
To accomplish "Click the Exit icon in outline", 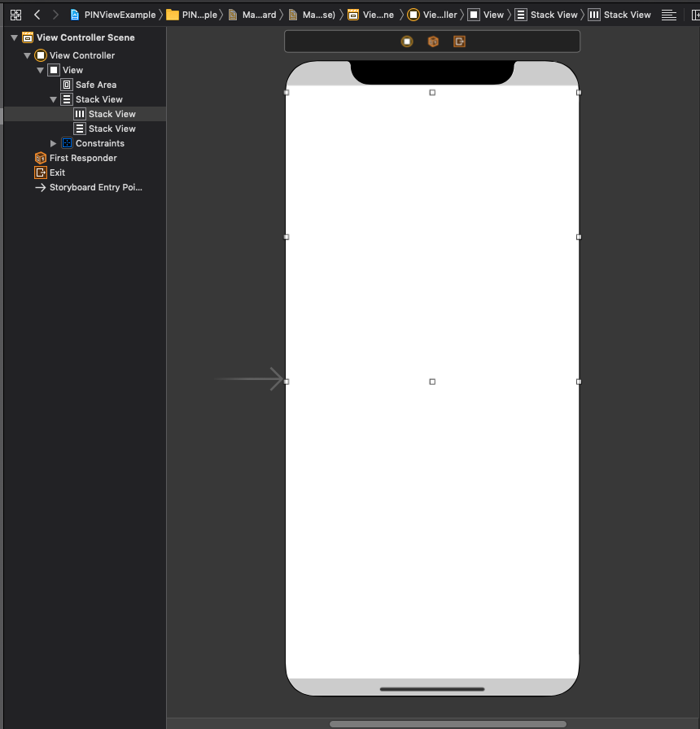I will click(x=41, y=172).
